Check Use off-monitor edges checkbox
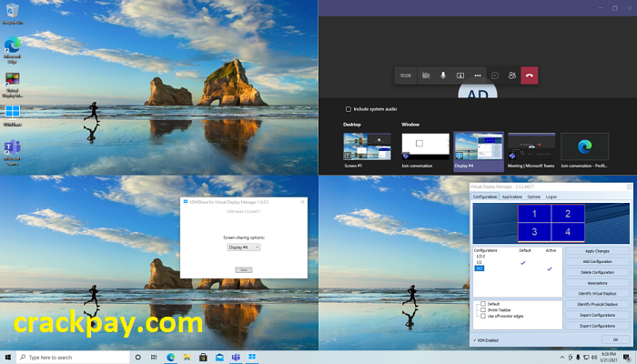The height and width of the screenshot is (364, 637). pos(483,316)
